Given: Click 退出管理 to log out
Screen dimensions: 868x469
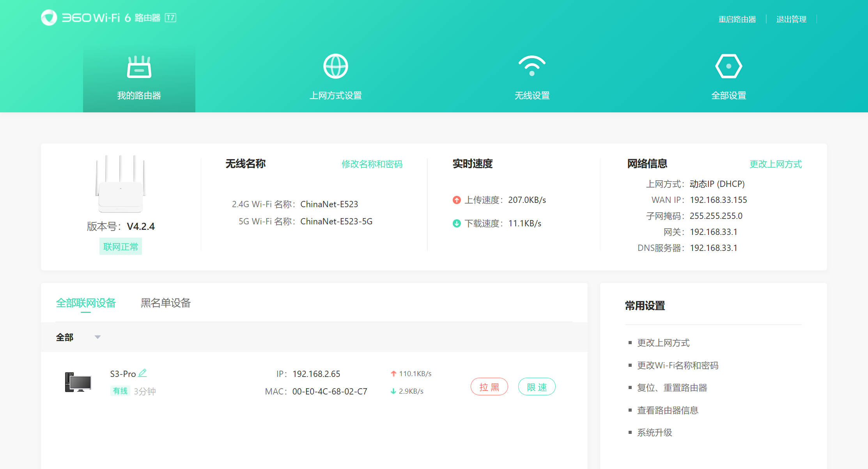Looking at the screenshot, I should pyautogui.click(x=791, y=19).
